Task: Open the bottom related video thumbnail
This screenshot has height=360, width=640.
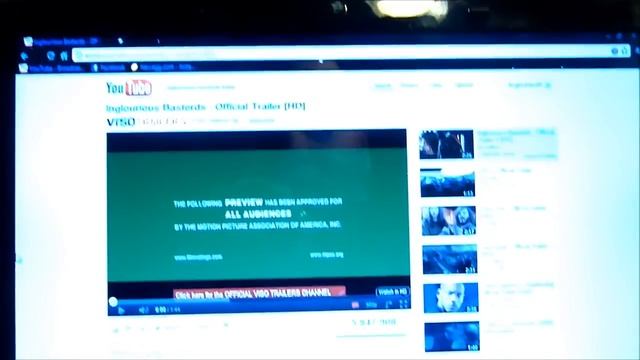Action: point(452,337)
